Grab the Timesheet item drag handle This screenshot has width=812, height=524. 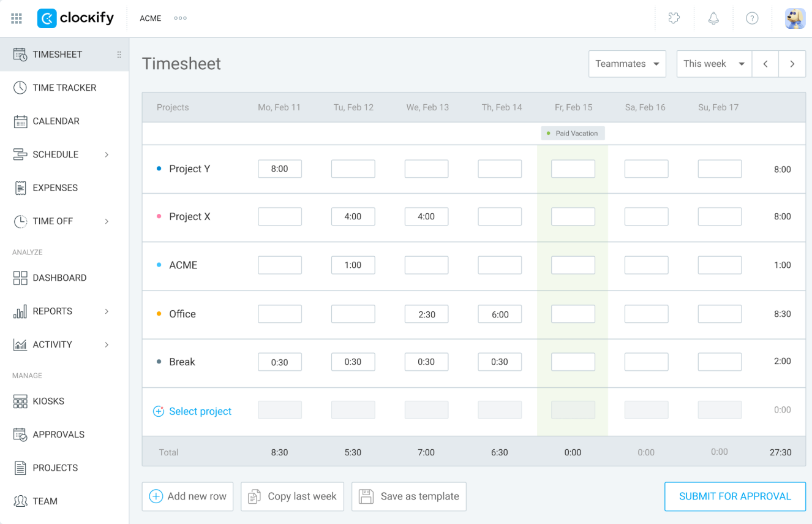(x=119, y=55)
